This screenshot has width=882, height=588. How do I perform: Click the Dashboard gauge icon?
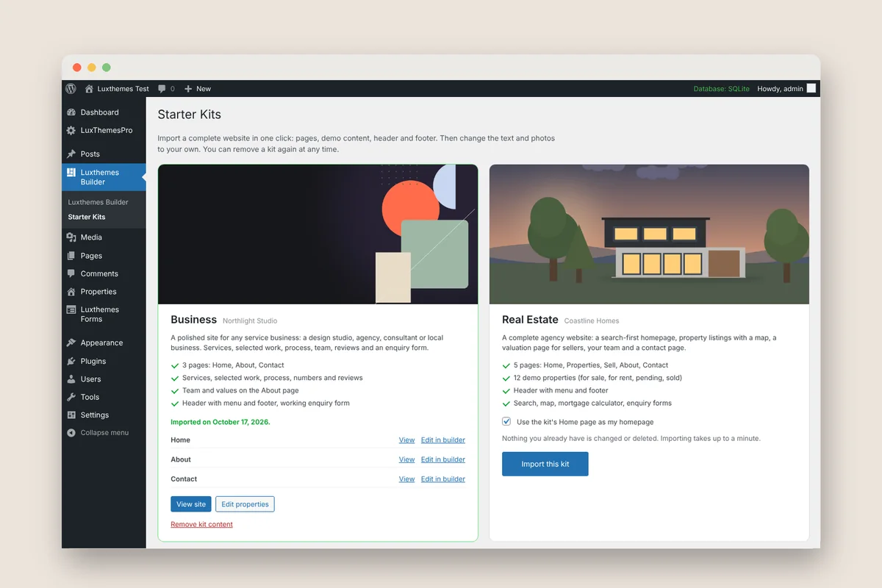(x=71, y=112)
